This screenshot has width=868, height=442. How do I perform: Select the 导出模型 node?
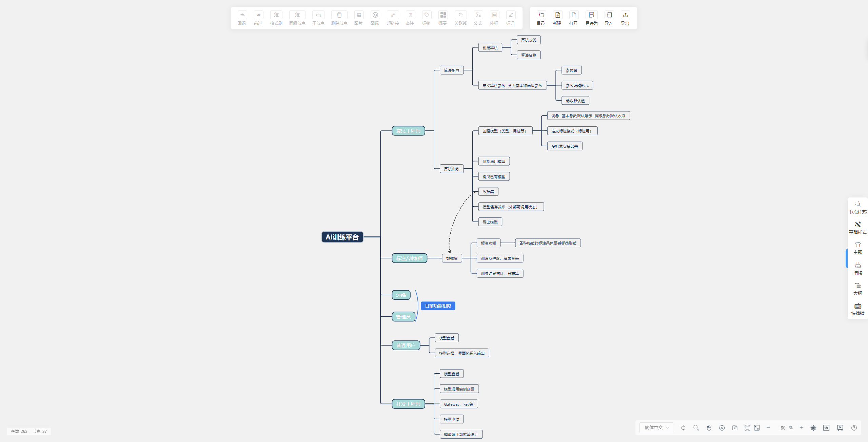coord(490,222)
